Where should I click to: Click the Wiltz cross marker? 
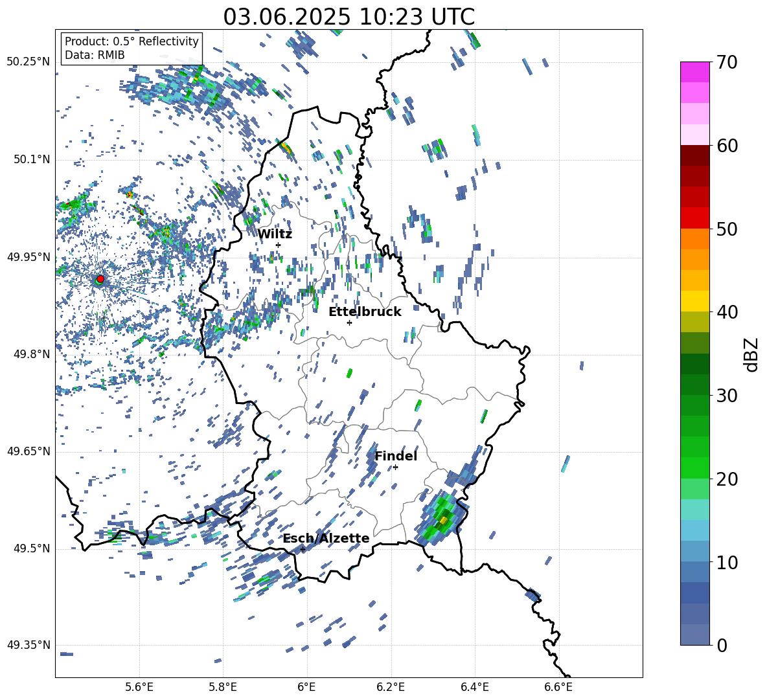tap(279, 245)
